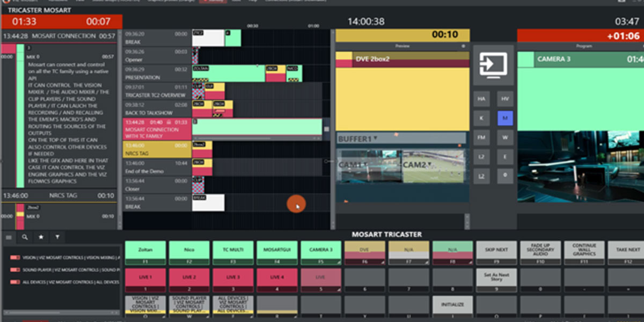Image resolution: width=644 pixels, height=322 pixels.
Task: Activate the HA keyer button
Action: [481, 99]
